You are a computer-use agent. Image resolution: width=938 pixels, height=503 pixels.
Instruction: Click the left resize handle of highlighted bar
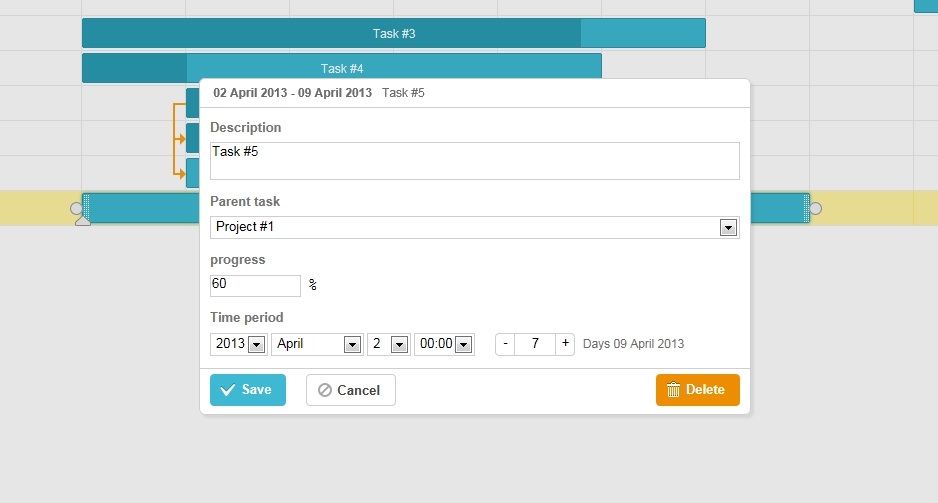(x=86, y=208)
